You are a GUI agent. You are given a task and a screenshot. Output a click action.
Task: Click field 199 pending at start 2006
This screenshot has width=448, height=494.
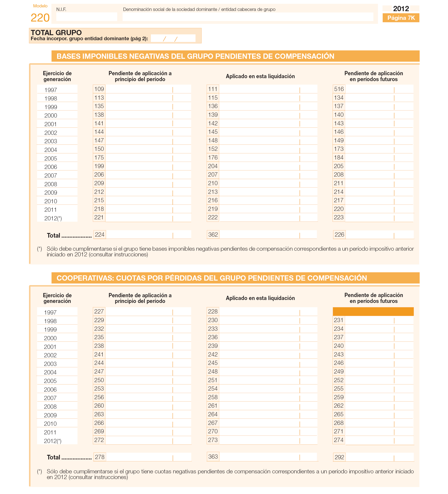coord(148,166)
